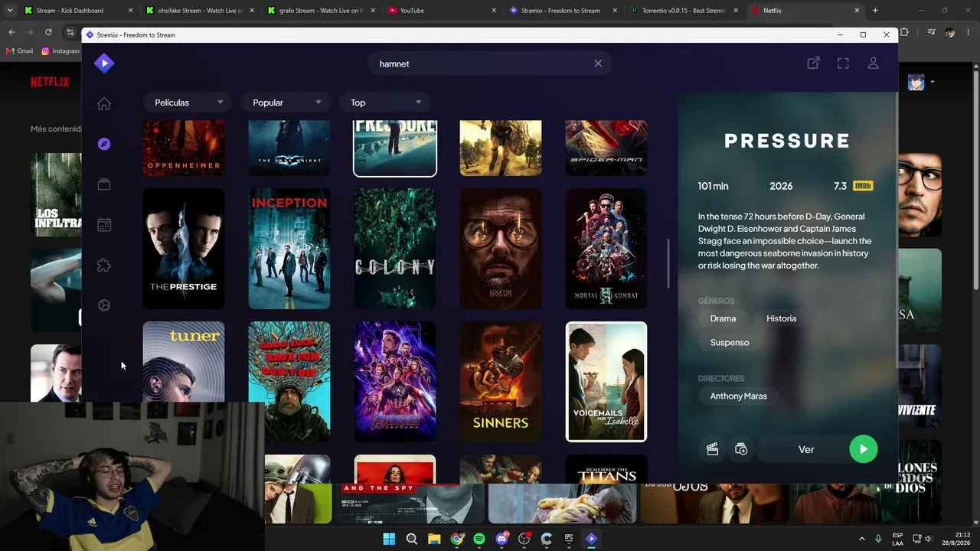
Task: Select the Mortal Kombat poster
Action: (x=606, y=249)
